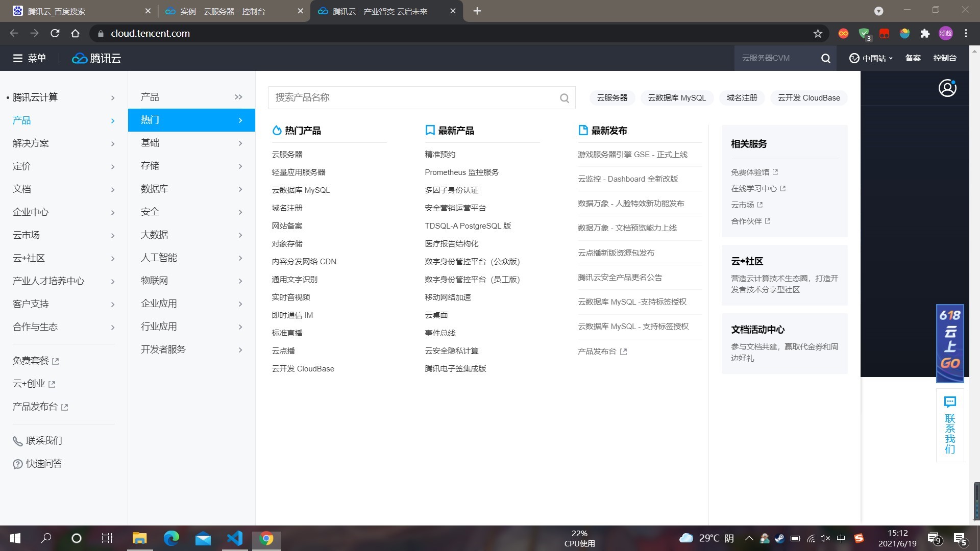Screen dimensions: 980x551
Task: Click the weather cloud icon in the taskbar
Action: (x=687, y=538)
